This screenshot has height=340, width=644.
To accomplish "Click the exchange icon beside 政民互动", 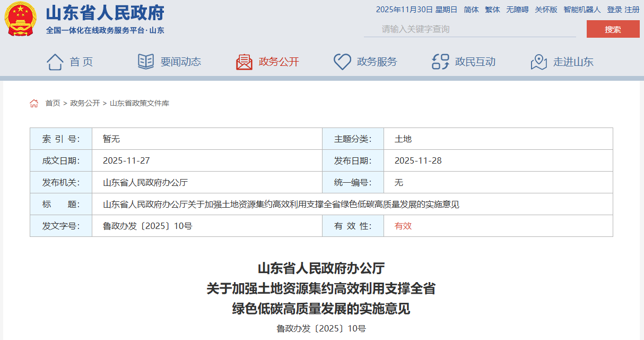I will (440, 62).
